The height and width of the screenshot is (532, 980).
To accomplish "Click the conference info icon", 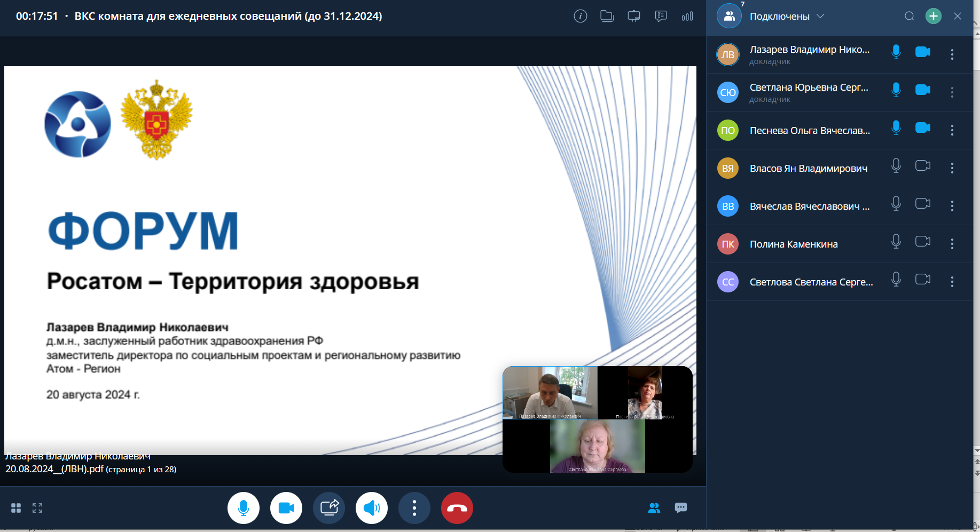I will [x=580, y=16].
